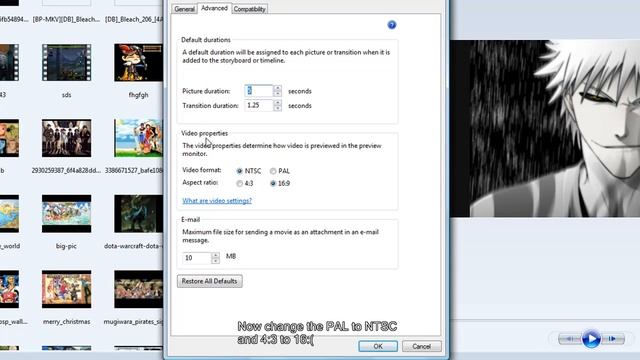
Task: Play the preview in the monitor
Action: click(591, 339)
